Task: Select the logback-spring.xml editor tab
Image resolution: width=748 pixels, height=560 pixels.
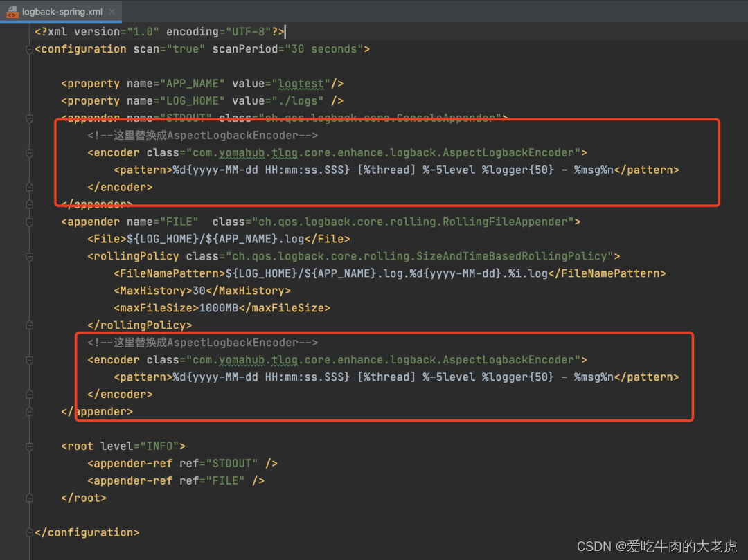Action: click(x=60, y=12)
